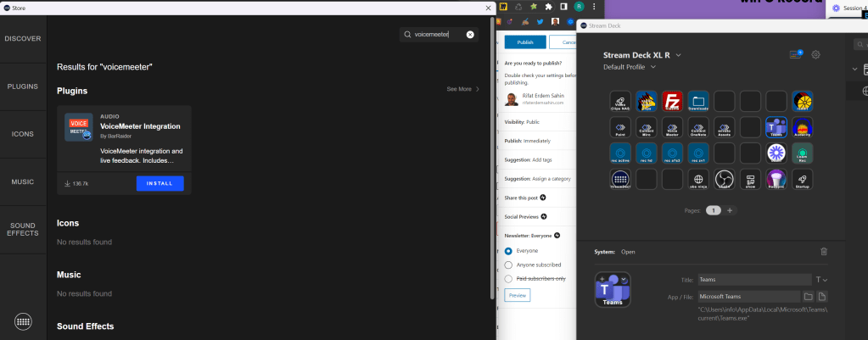Select the streamdeck grid key
Screen dimensions: 868x340
pos(620,179)
